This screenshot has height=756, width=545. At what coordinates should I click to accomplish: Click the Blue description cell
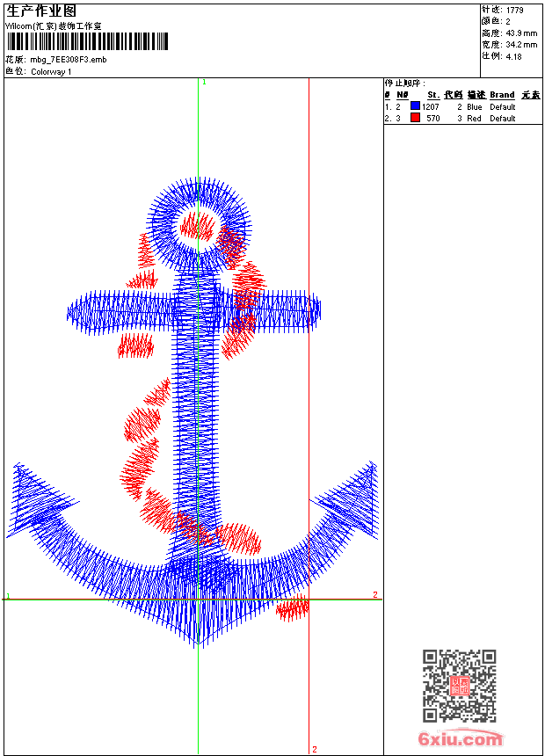pos(474,107)
